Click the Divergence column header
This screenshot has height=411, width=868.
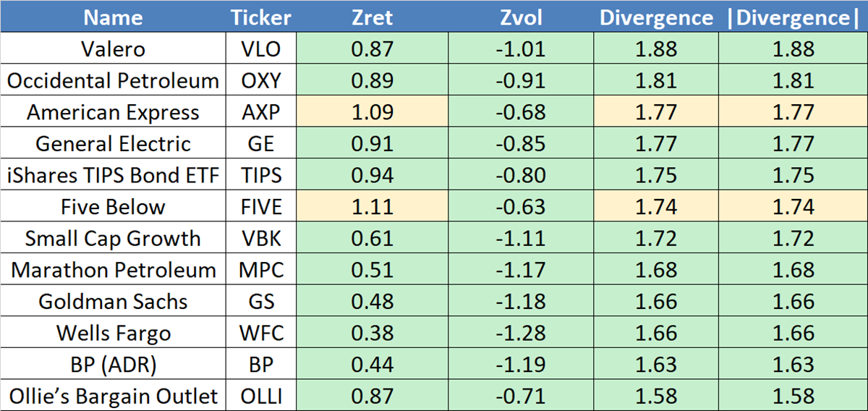656,17
